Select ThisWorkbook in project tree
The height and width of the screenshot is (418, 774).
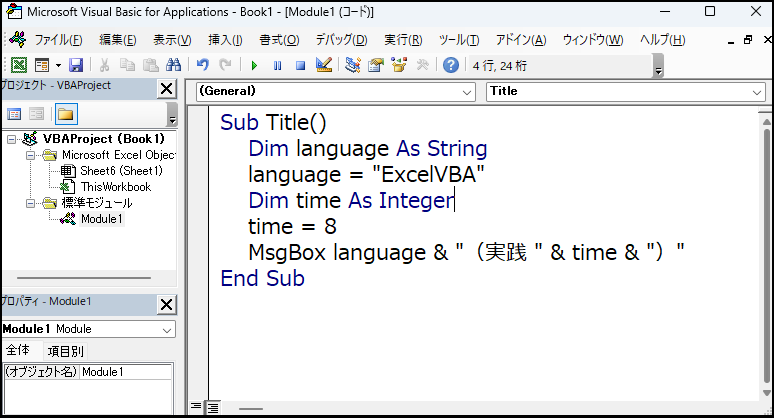click(x=116, y=187)
